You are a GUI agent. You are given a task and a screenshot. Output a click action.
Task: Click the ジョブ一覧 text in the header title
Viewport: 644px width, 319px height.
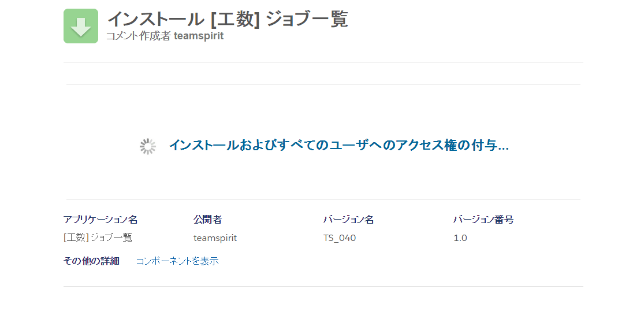pos(307,19)
